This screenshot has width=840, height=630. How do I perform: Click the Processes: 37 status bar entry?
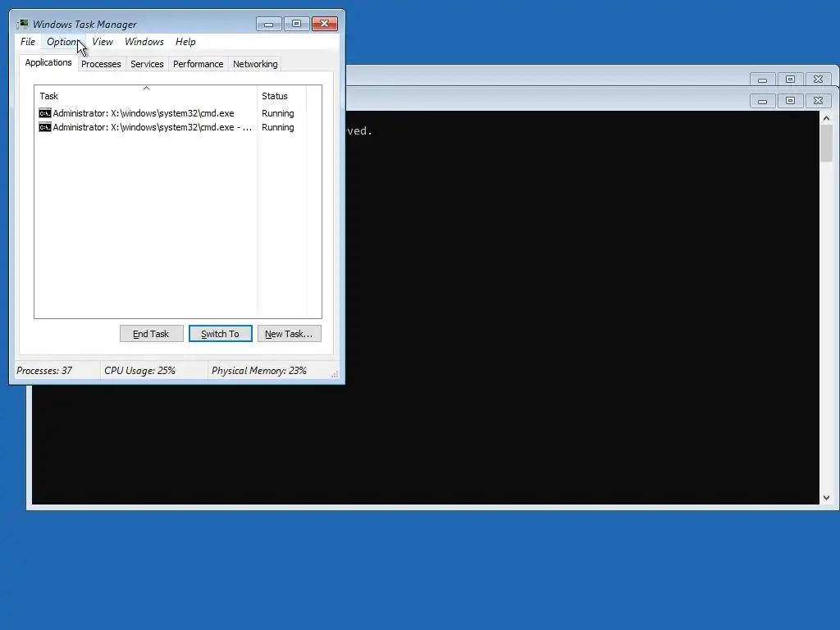(44, 371)
